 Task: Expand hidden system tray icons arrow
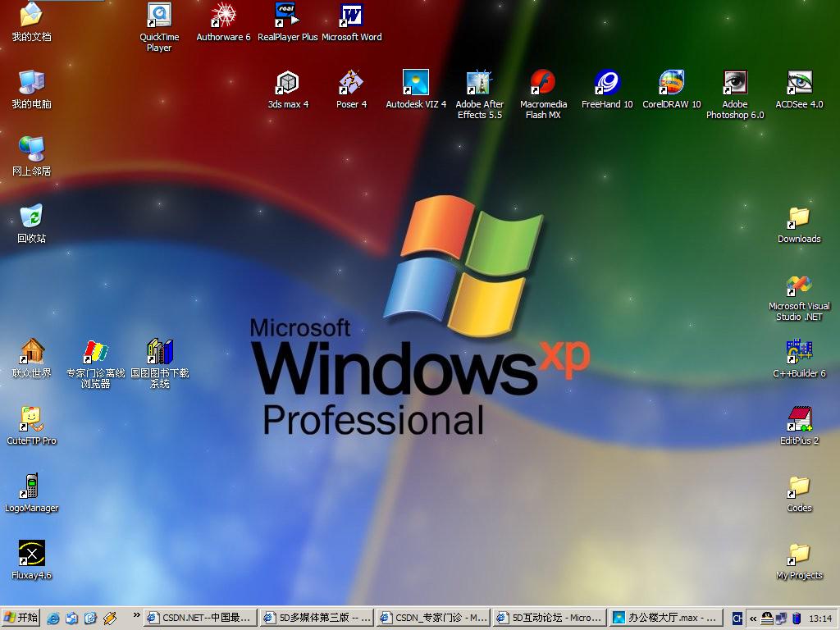[x=752, y=619]
